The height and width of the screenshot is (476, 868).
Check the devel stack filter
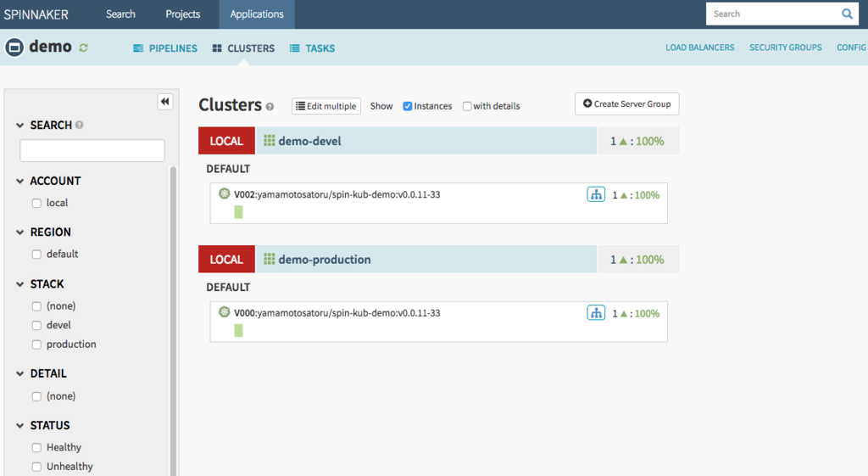[36, 325]
